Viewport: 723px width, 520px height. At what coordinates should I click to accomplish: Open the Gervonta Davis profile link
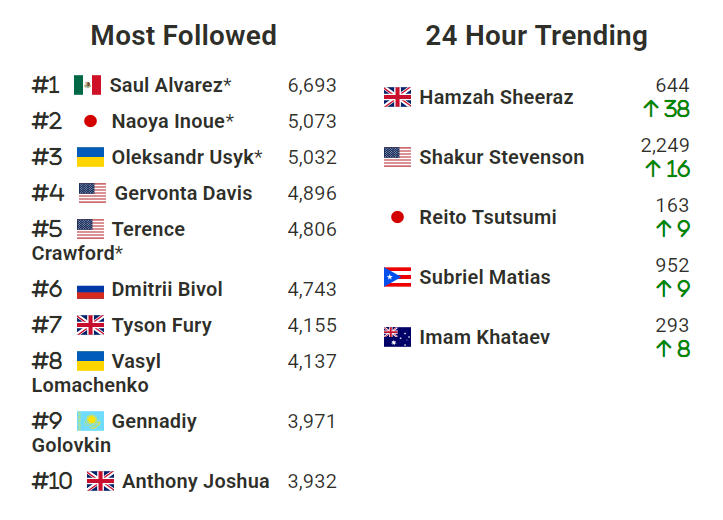point(184,193)
